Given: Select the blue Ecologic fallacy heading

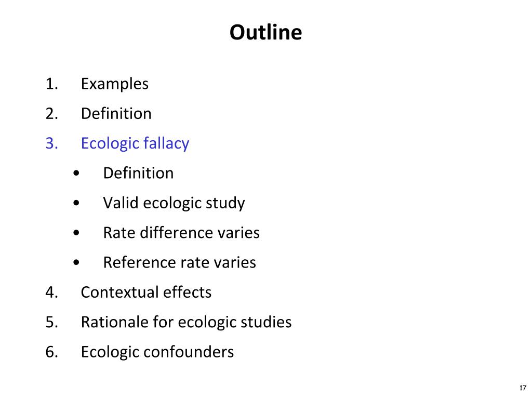Looking at the screenshot, I should coord(135,143).
